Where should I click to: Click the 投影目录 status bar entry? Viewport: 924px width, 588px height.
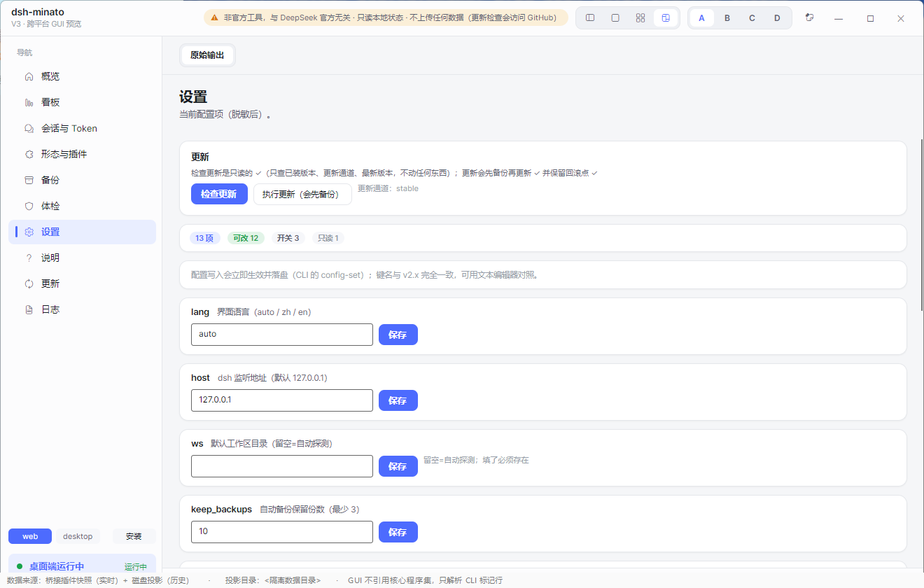(273, 580)
